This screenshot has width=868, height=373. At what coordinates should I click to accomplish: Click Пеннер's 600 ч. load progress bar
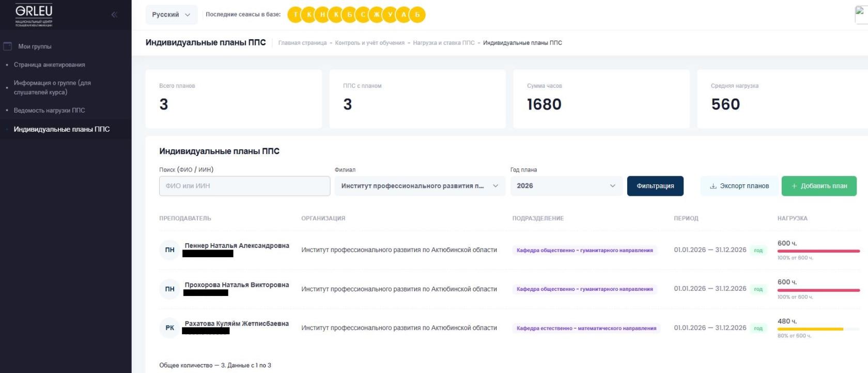pyautogui.click(x=818, y=251)
